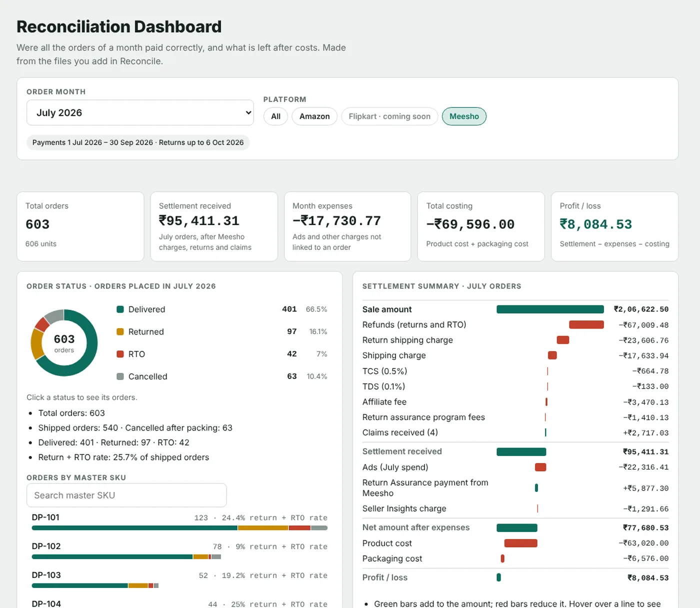Click the Delivered status row
This screenshot has width=700, height=608.
222,309
